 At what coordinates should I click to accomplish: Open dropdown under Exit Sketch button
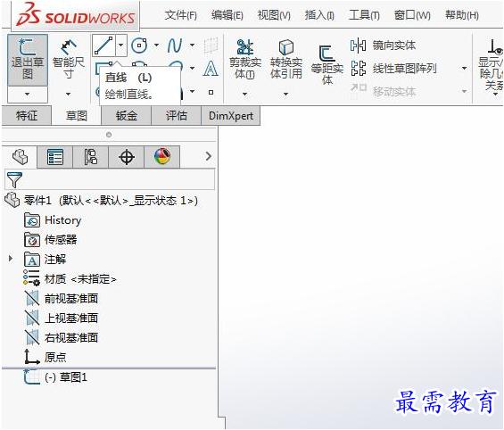pos(28,95)
